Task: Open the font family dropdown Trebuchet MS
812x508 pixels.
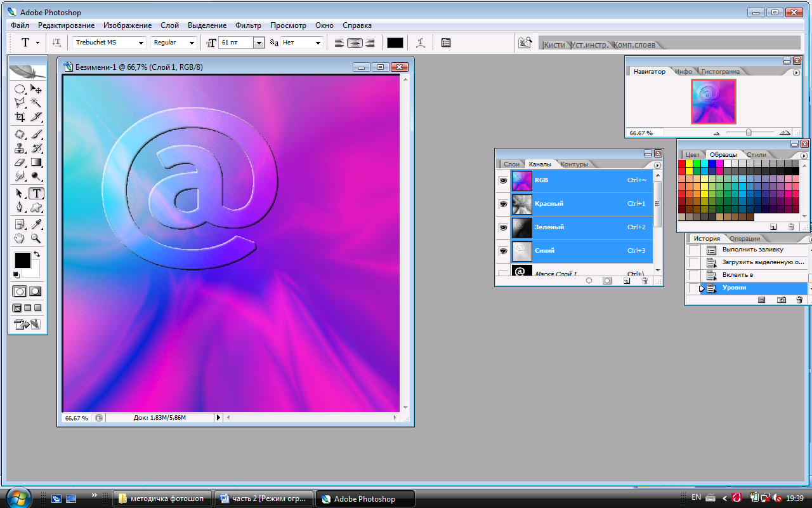Action: (x=141, y=43)
